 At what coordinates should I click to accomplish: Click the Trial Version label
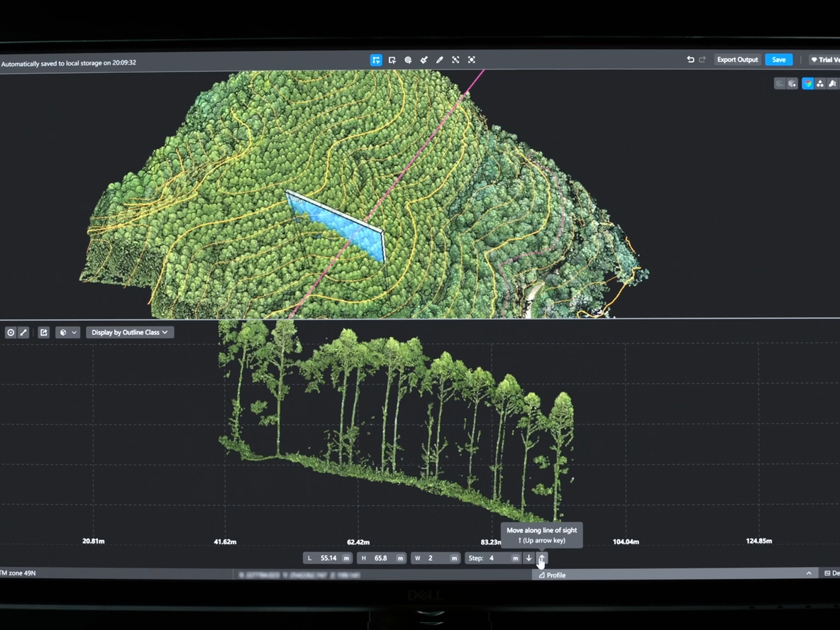click(824, 60)
